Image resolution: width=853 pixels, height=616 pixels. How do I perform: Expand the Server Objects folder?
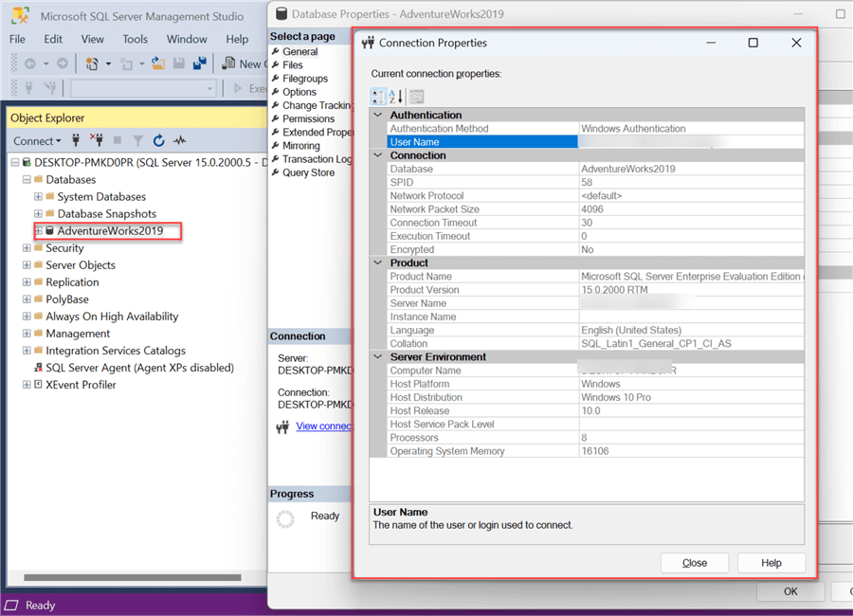[27, 265]
